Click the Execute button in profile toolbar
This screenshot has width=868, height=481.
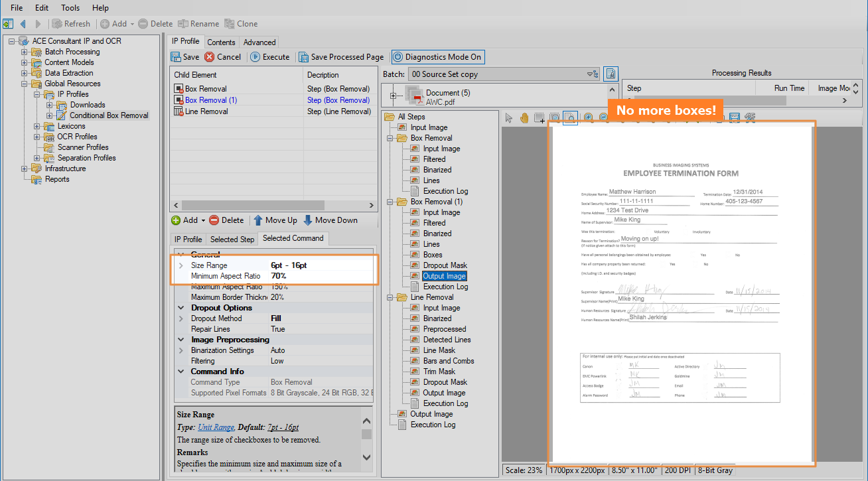pyautogui.click(x=269, y=57)
